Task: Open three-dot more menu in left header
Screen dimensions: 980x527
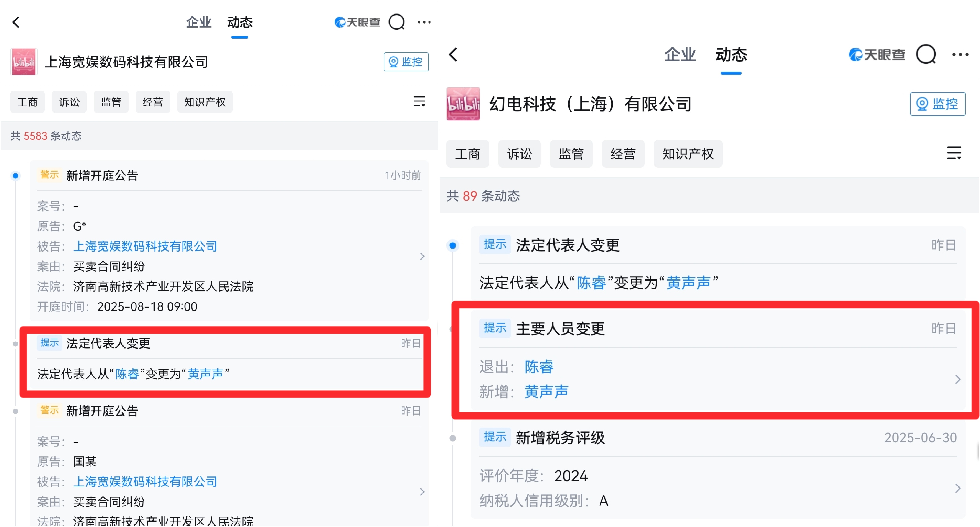Action: click(424, 22)
